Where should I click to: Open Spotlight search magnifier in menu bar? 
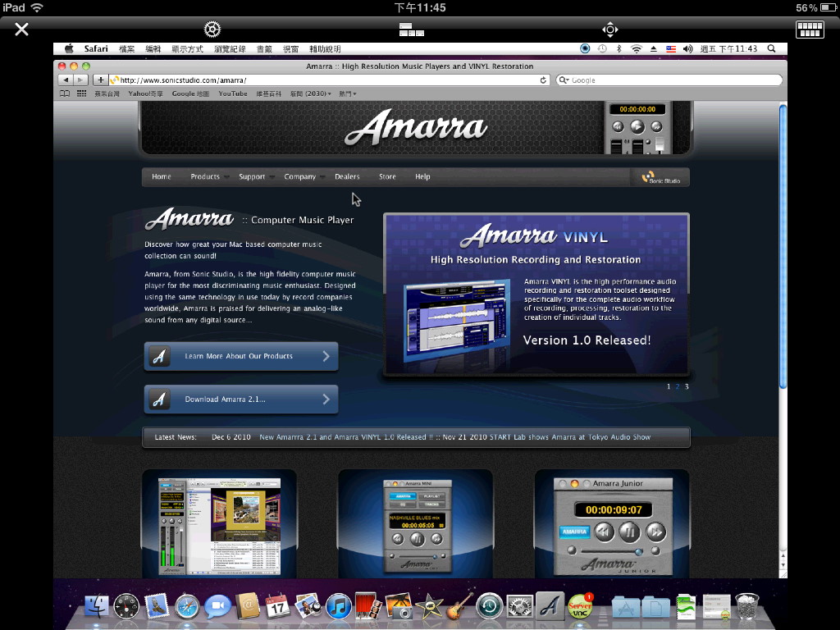771,48
